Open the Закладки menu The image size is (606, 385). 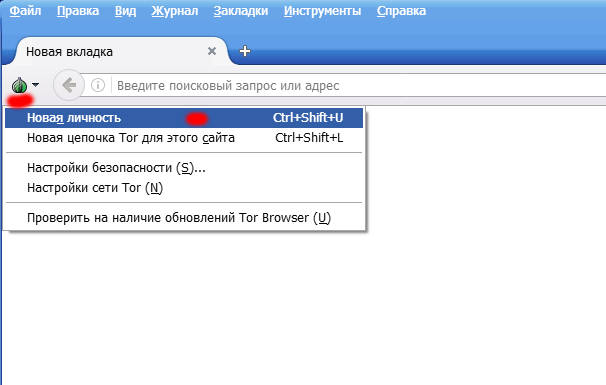point(241,11)
